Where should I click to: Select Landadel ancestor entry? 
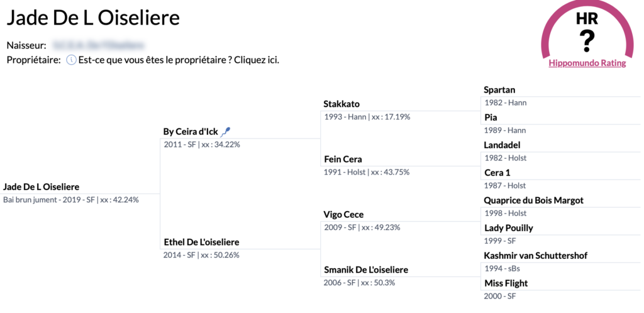tap(502, 145)
